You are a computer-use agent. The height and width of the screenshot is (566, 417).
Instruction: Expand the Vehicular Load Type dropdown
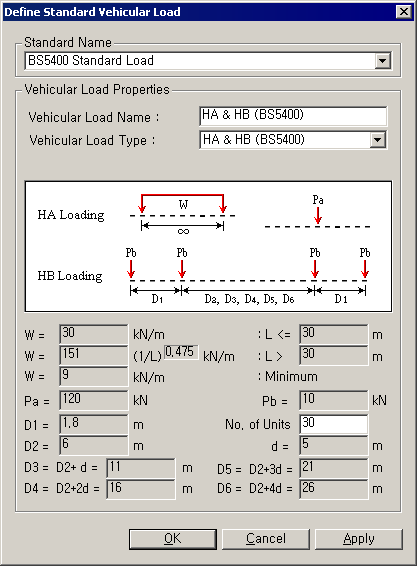click(377, 140)
